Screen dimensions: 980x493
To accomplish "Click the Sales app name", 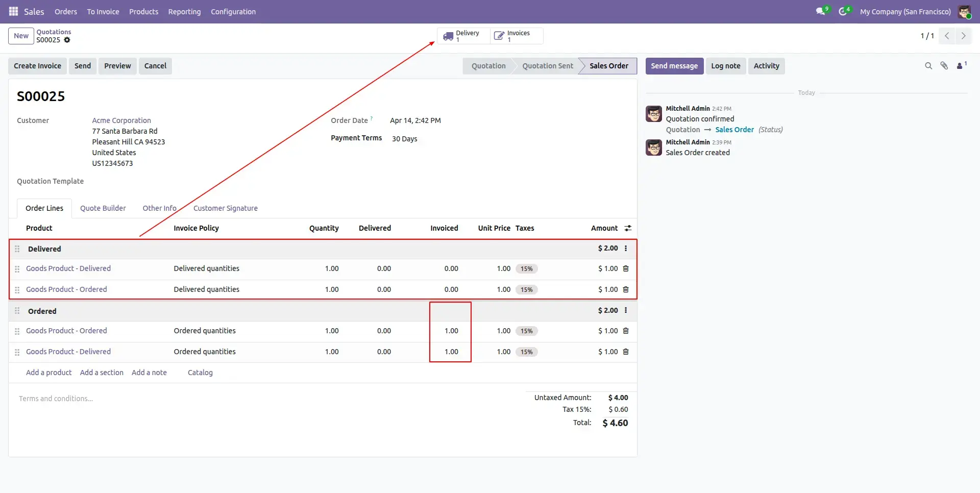I will [34, 11].
